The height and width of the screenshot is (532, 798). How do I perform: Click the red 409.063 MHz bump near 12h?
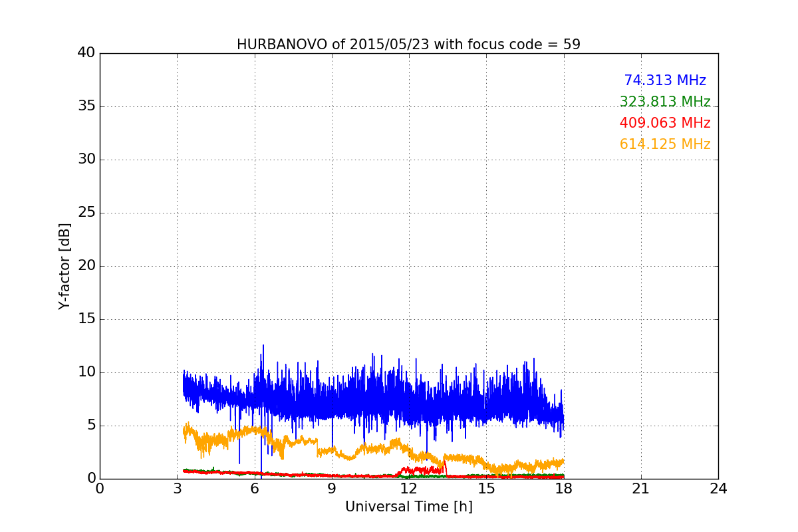pyautogui.click(x=422, y=470)
